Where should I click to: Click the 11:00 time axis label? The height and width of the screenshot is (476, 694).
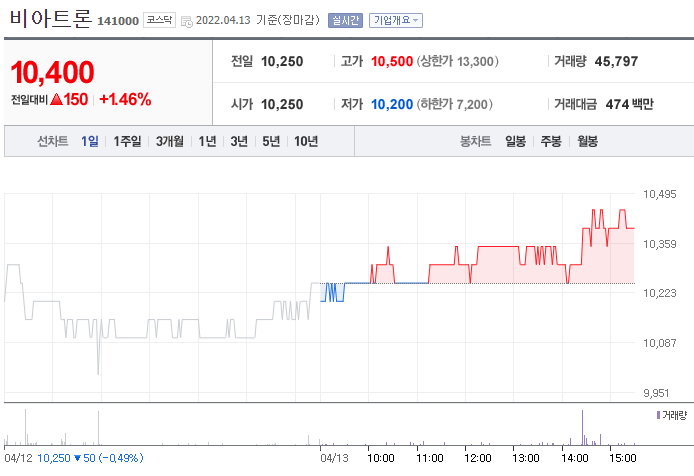tap(429, 458)
